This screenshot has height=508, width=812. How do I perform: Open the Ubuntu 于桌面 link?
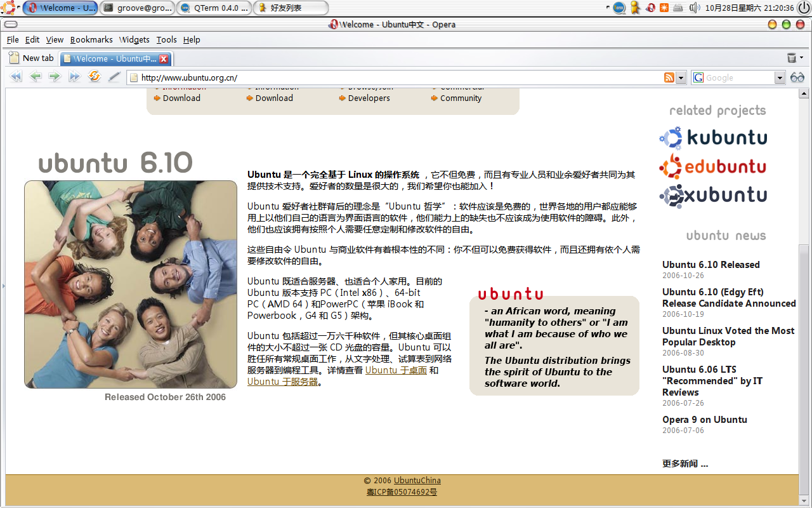point(396,370)
